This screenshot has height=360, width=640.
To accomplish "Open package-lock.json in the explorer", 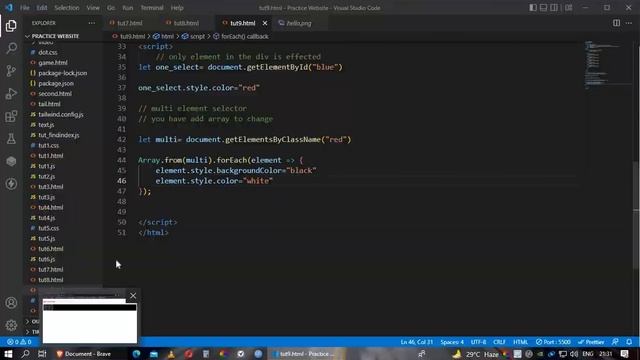I will pyautogui.click(x=62, y=73).
